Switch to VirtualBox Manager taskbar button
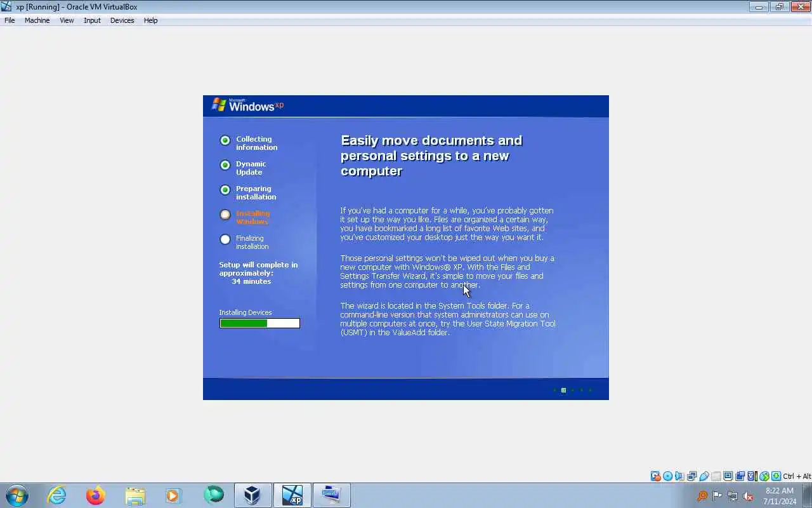 click(x=252, y=495)
